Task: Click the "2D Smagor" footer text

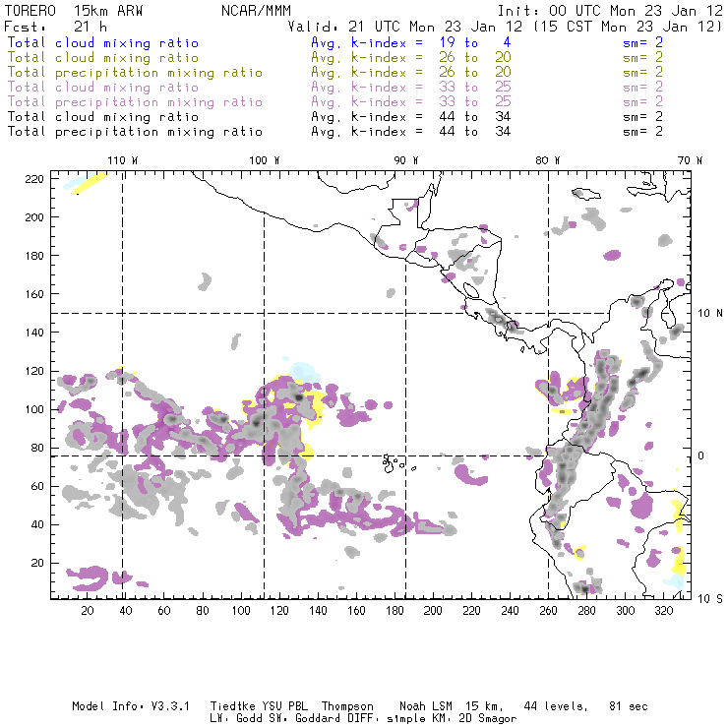Action: (488, 719)
